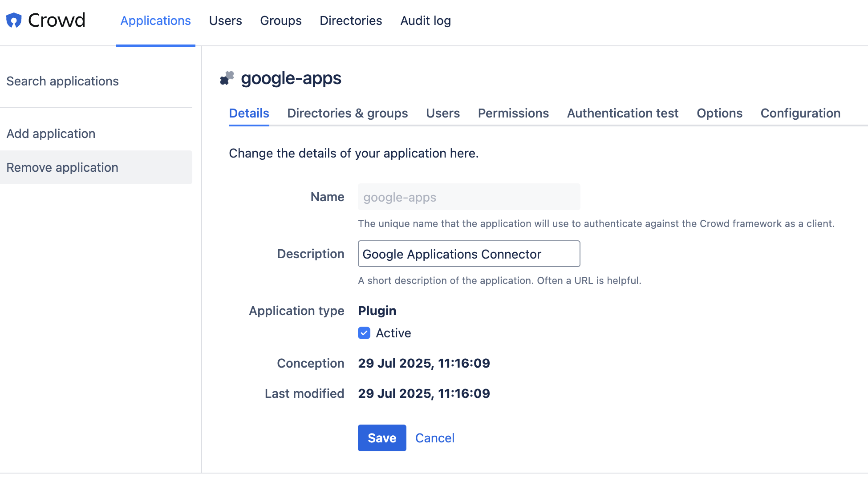Focus the Description text field

coord(469,254)
